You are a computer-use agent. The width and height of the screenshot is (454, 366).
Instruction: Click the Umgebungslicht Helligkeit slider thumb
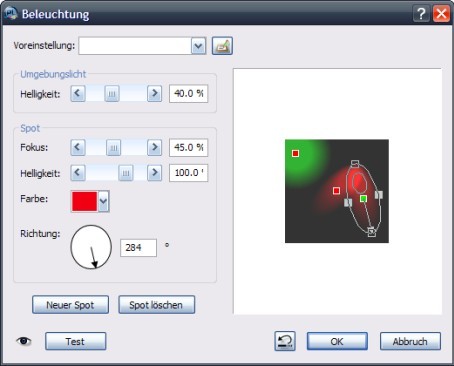pos(112,94)
